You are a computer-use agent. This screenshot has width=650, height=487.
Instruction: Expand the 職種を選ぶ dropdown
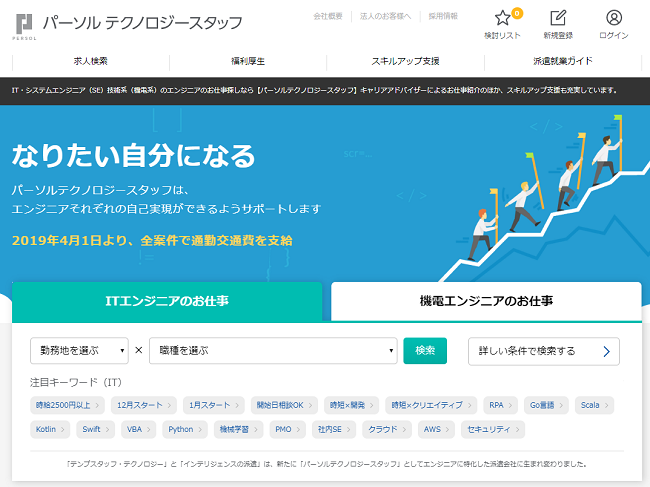click(273, 351)
